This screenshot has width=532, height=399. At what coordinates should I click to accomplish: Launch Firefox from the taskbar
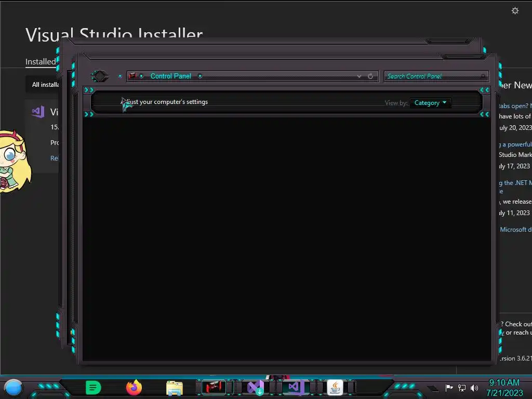[x=134, y=388]
